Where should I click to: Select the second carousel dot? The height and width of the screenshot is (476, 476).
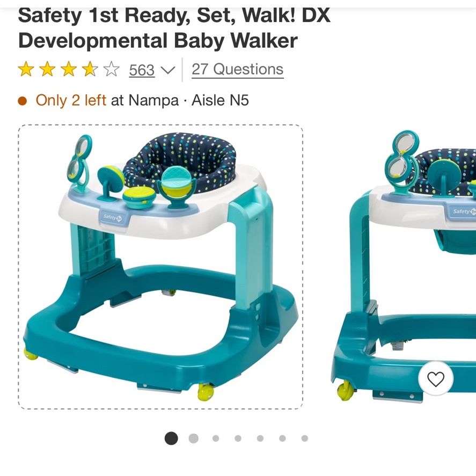pyautogui.click(x=193, y=438)
